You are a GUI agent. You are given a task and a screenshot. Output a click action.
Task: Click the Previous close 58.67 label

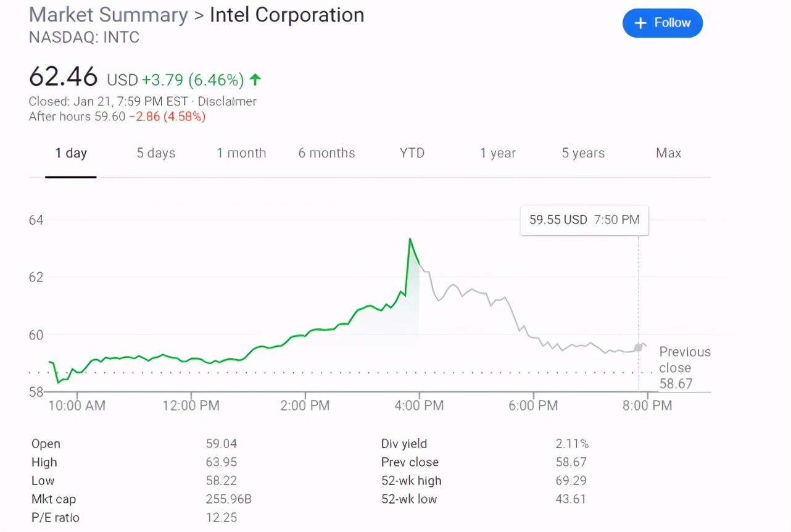685,367
